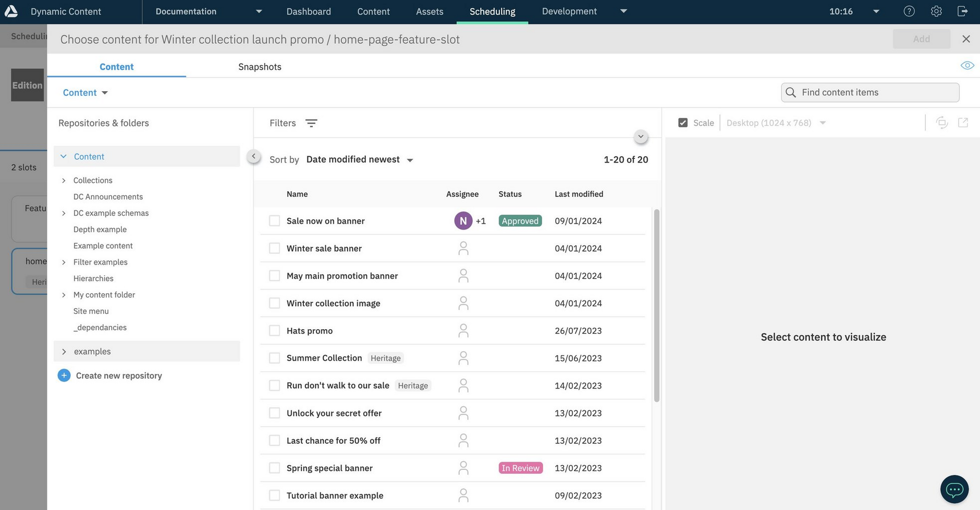The height and width of the screenshot is (510, 980).
Task: Open the Content top menu
Action: [373, 11]
